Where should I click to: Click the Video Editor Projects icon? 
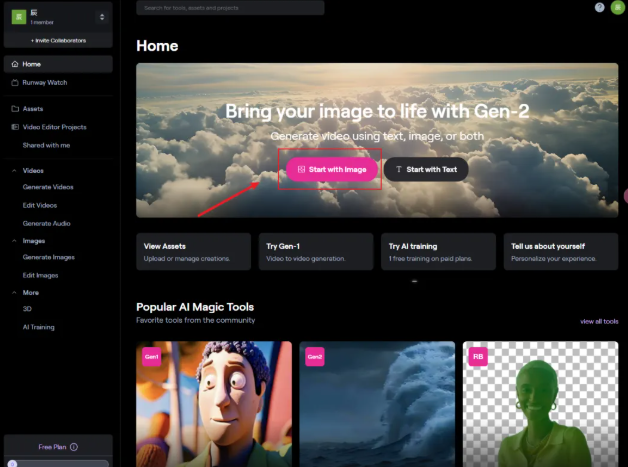tap(15, 127)
